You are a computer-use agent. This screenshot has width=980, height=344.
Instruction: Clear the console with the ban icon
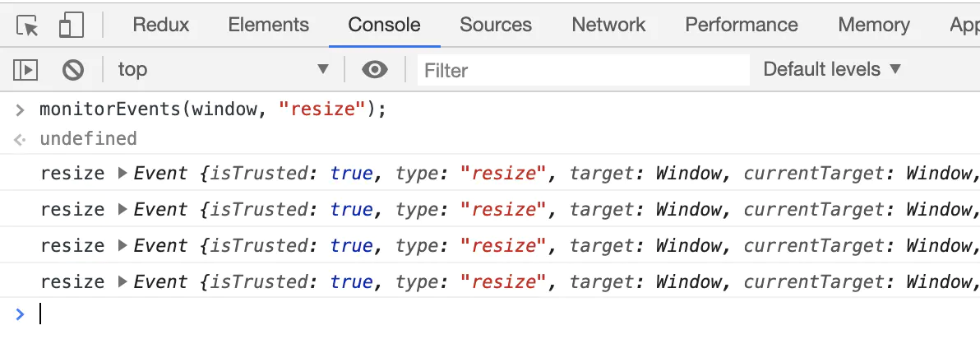[73, 70]
